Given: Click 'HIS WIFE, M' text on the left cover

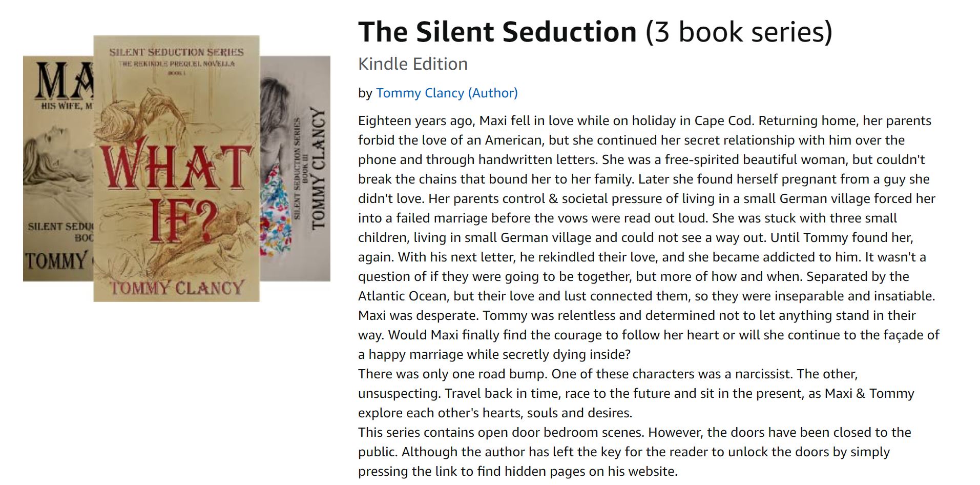Looking at the screenshot, I should point(67,106).
